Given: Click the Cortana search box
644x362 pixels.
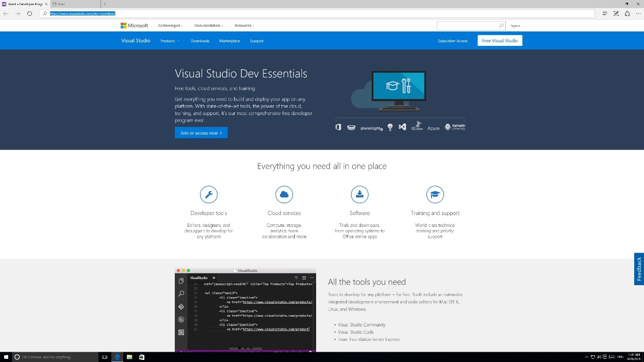Looking at the screenshot, I should 54,357.
